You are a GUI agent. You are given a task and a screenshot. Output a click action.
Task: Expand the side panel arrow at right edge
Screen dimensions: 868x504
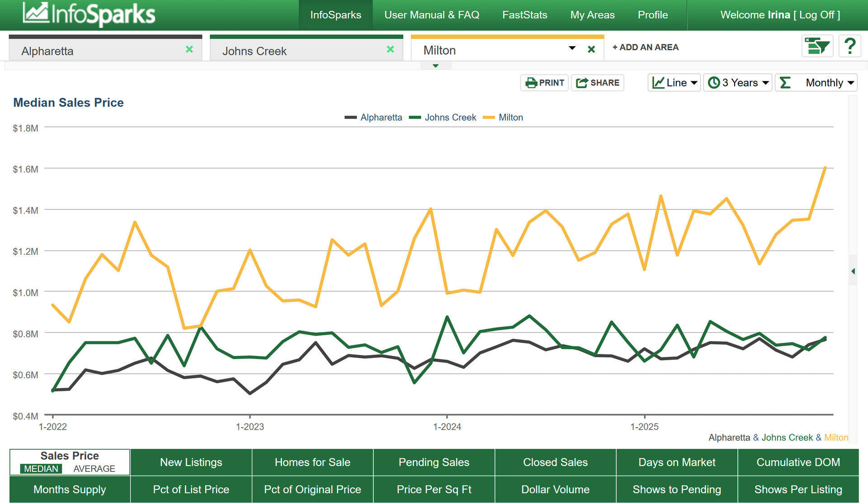tap(853, 271)
